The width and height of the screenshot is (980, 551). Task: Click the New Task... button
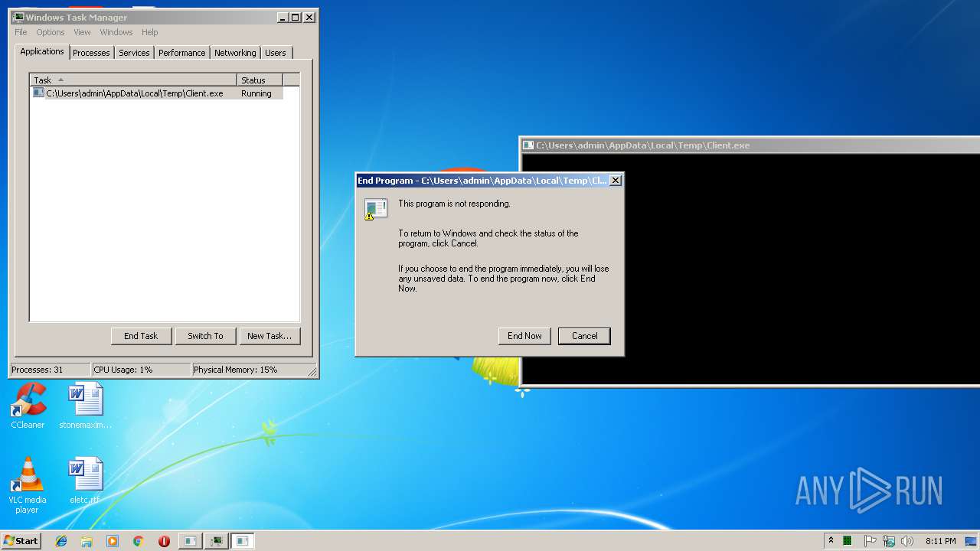pyautogui.click(x=269, y=335)
